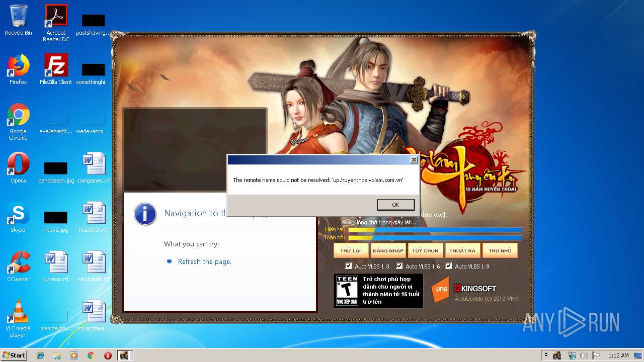Toggle the Auto VLBS 1.6 checkbox
644x362 pixels.
399,266
